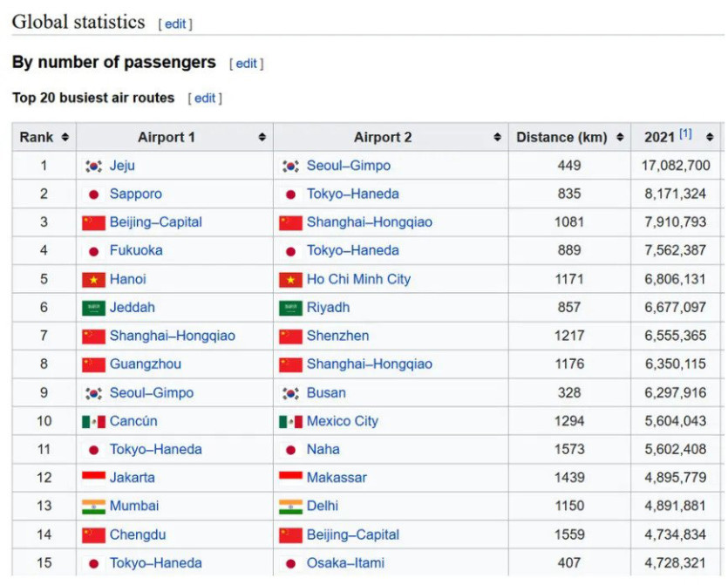Open the Ho Chi Minh City link

[358, 280]
